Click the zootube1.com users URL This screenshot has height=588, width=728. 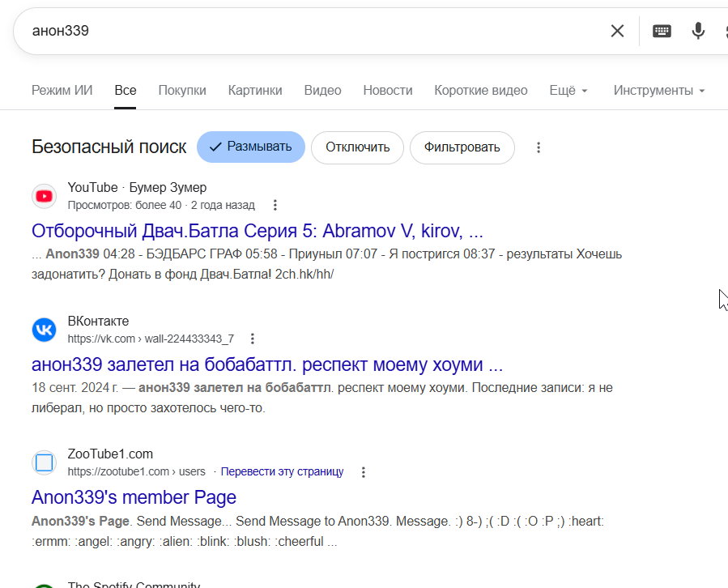tap(137, 472)
